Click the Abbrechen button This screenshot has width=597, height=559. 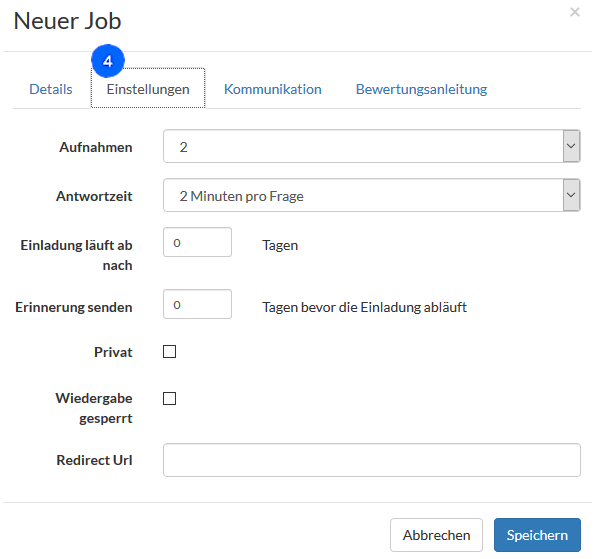click(x=436, y=535)
